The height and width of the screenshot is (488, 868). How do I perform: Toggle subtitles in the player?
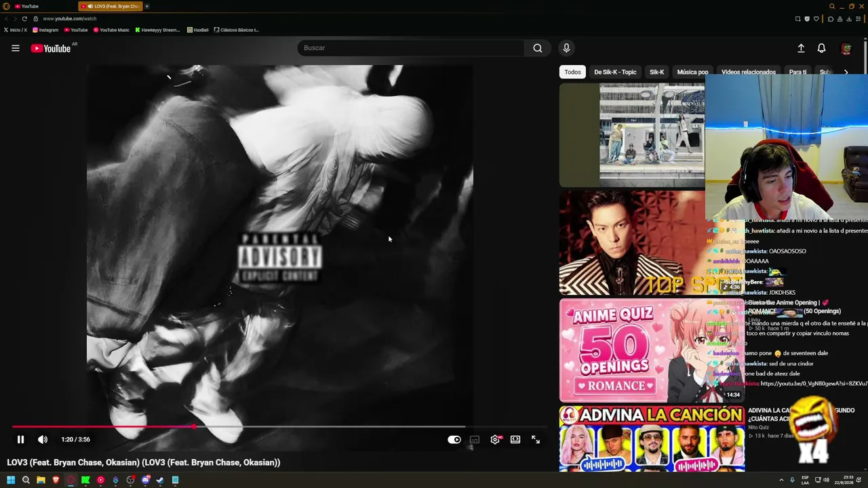point(475,440)
